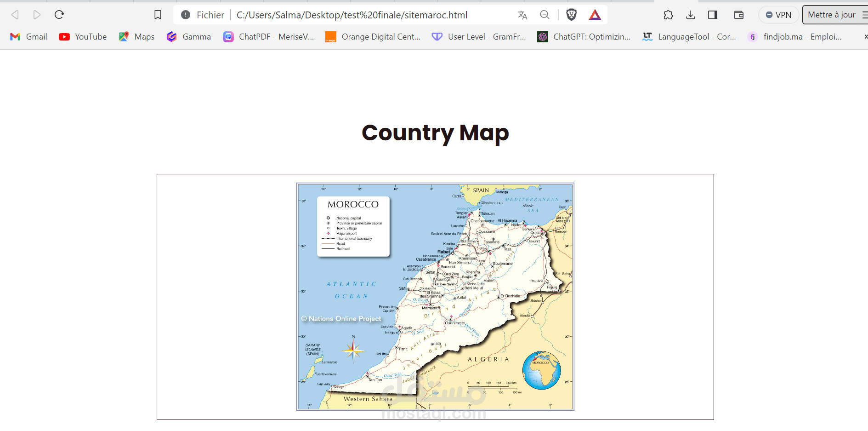Toggle the browser sidebar panel
This screenshot has height=431, width=868.
[713, 15]
